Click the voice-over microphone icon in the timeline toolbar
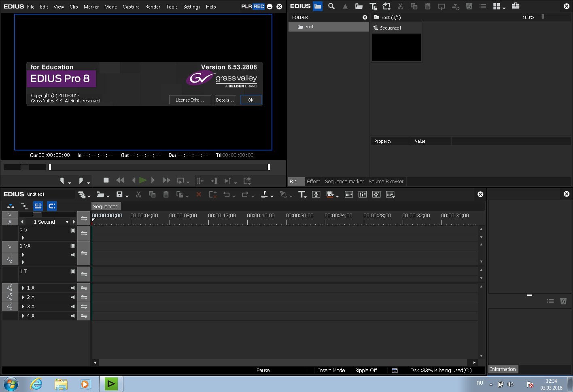The height and width of the screenshot is (392, 573). tap(316, 195)
